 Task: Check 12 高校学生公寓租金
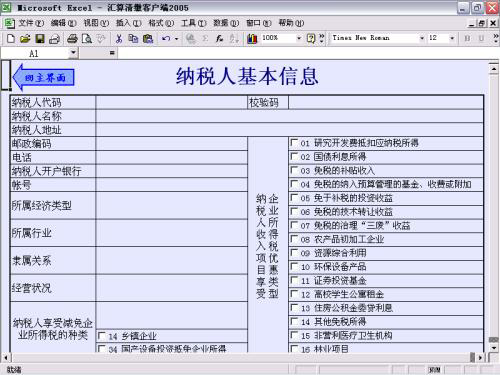[x=294, y=294]
